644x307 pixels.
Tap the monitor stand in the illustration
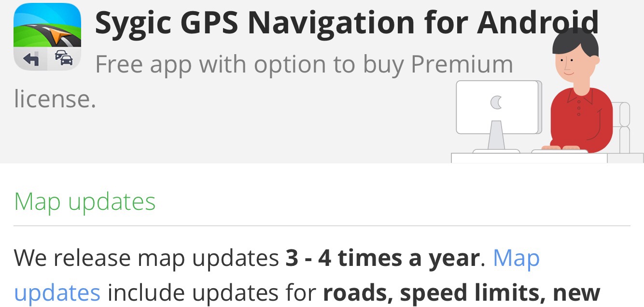tap(496, 137)
